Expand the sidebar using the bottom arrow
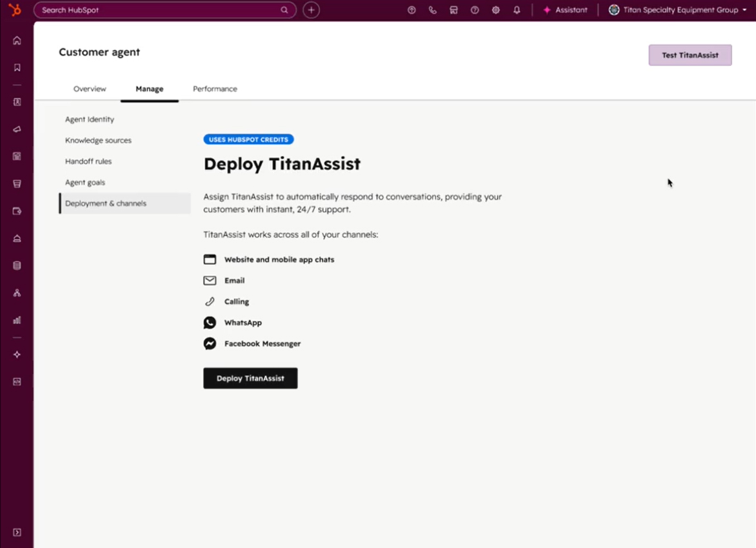 [x=17, y=533]
